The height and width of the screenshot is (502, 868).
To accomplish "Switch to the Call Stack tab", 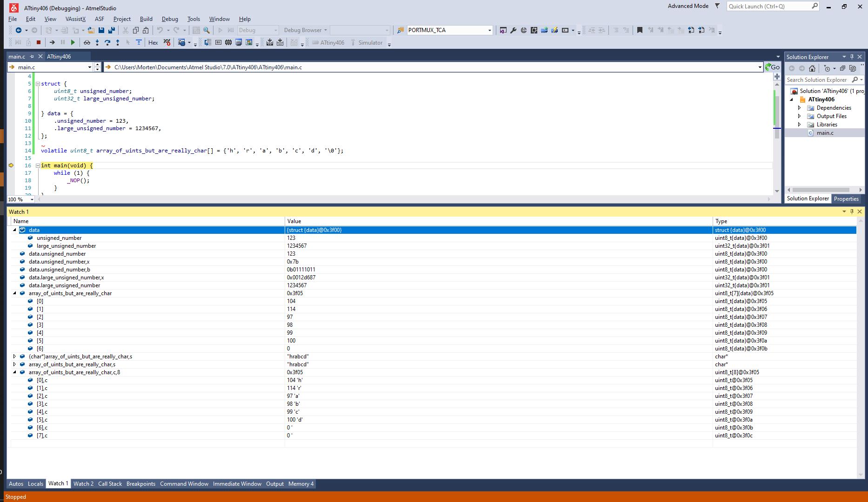I will point(110,484).
